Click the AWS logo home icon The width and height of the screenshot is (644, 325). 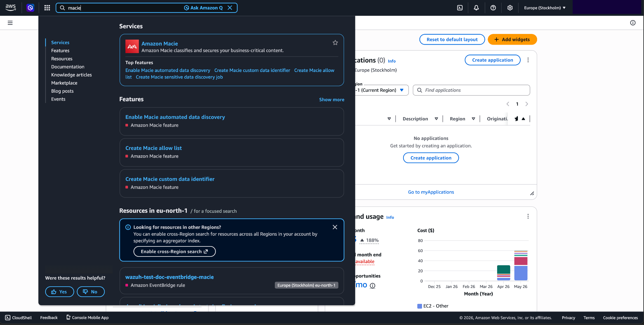click(11, 8)
